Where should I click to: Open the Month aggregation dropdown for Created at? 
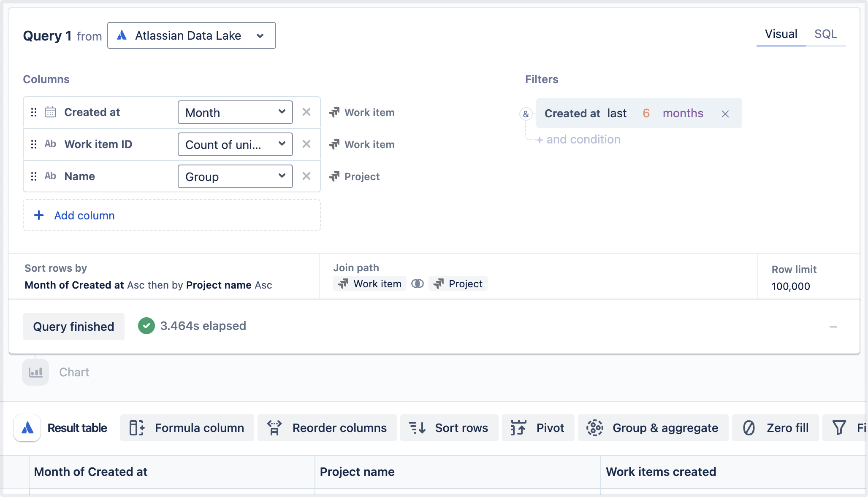tap(235, 112)
